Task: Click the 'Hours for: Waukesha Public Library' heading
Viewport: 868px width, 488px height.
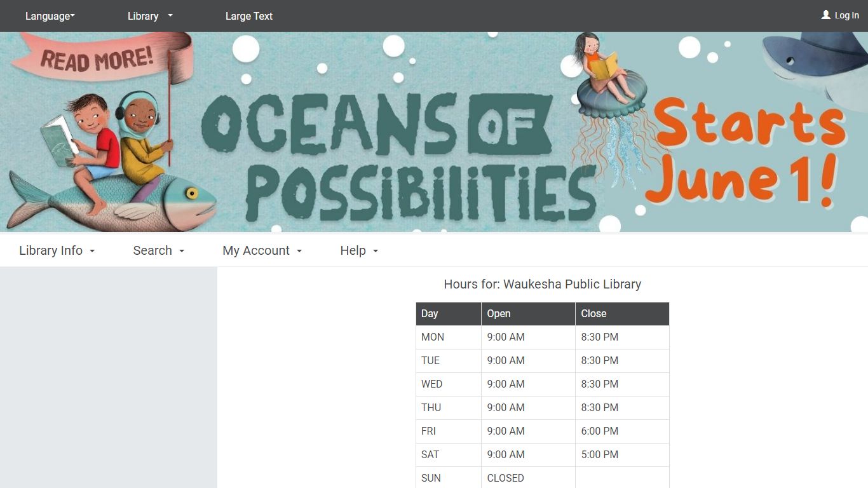Action: tap(543, 284)
